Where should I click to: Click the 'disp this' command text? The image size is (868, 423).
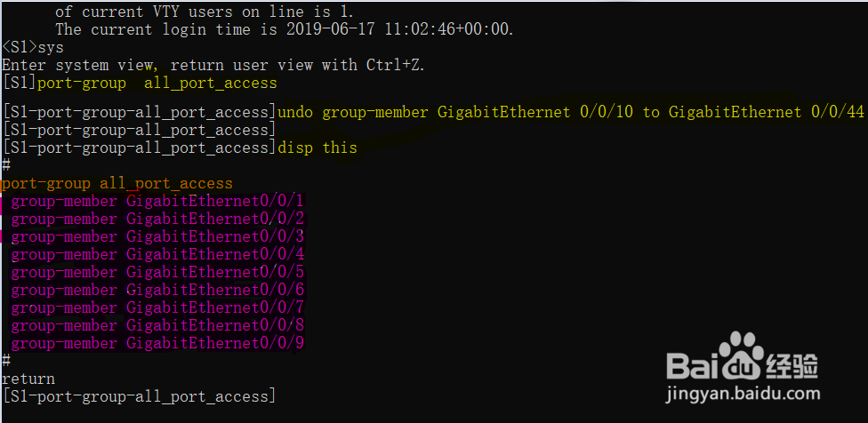pyautogui.click(x=317, y=148)
